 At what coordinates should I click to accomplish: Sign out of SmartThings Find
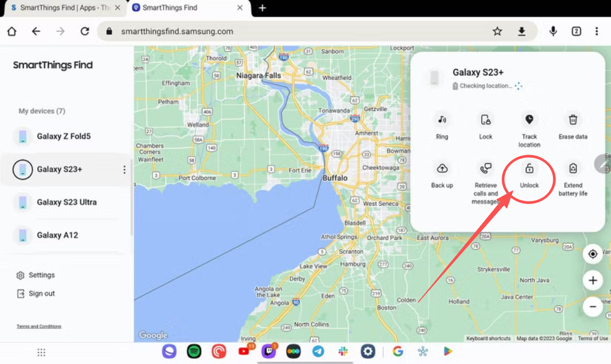coord(36,293)
